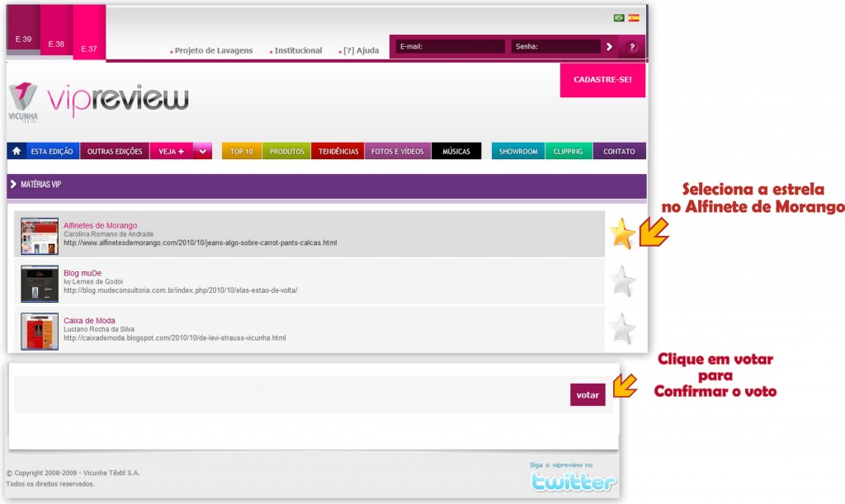This screenshot has width=845, height=504.
Task: Select the star for Caixa de Moda
Action: coord(622,328)
